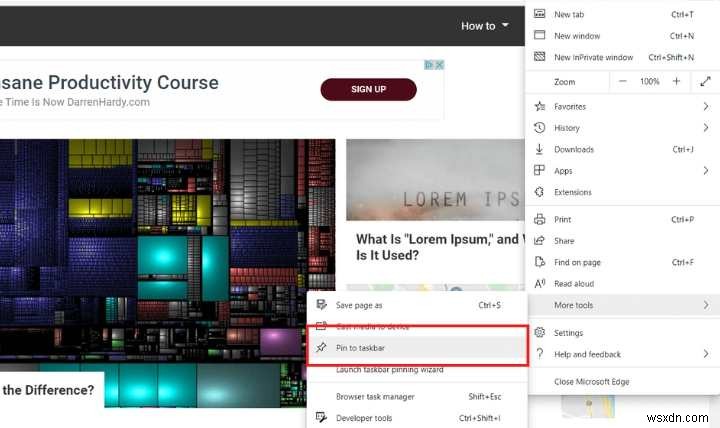Close the ad with its X icon
Viewport: 720px width, 428px height.
pyautogui.click(x=439, y=65)
